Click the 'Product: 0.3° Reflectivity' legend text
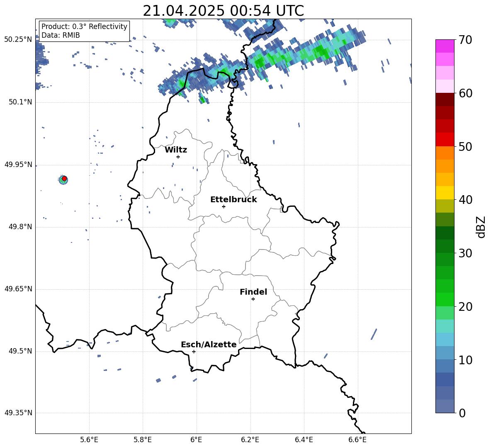This screenshot has height=448, width=491. point(84,26)
